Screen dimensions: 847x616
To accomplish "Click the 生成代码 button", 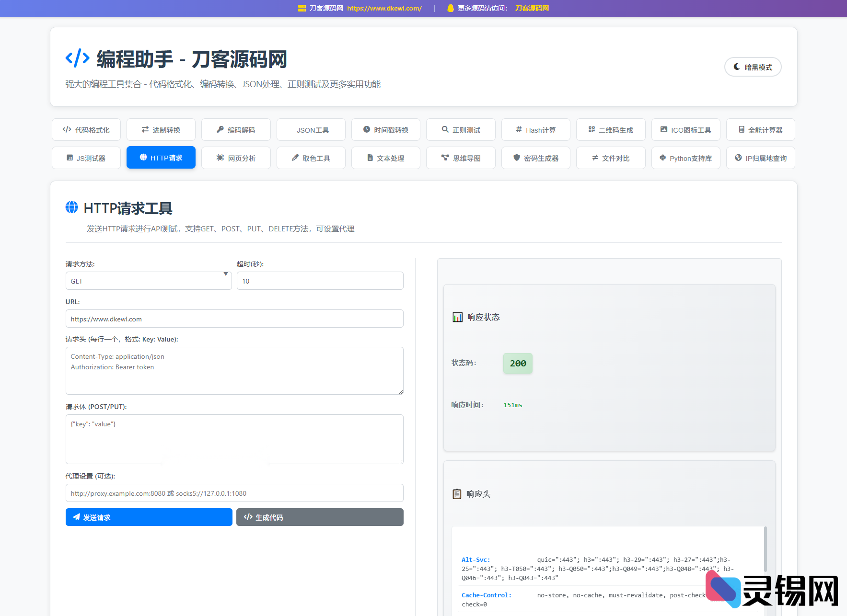I will (x=319, y=517).
